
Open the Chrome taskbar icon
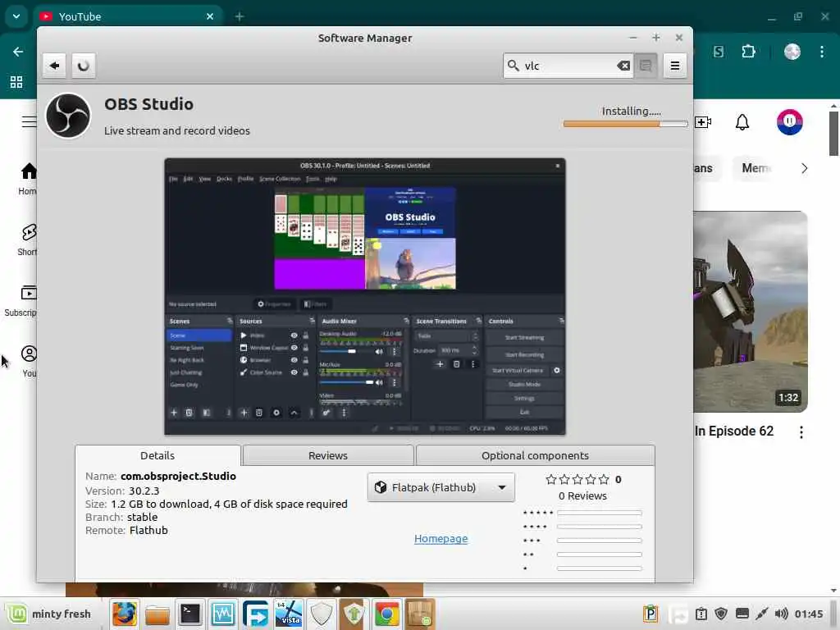click(x=386, y=614)
